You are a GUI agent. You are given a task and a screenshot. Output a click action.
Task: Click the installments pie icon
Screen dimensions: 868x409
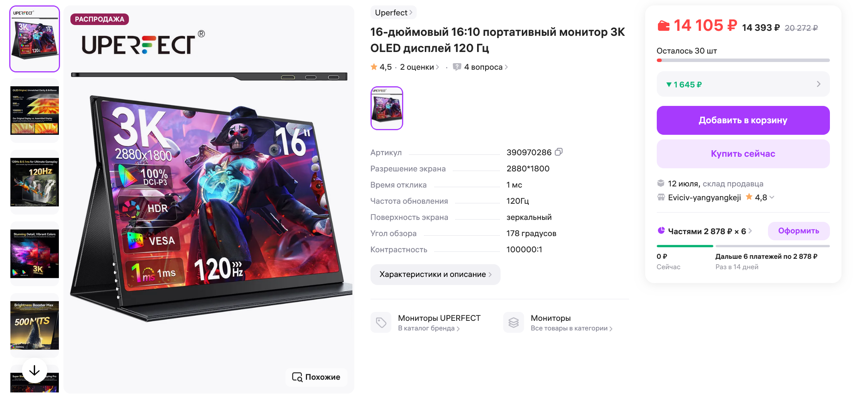pyautogui.click(x=661, y=231)
